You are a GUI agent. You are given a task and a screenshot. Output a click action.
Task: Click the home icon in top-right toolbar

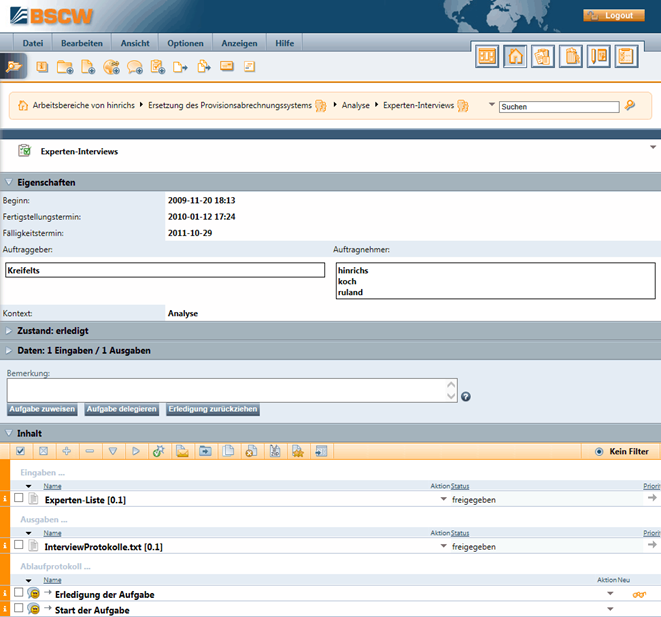(x=515, y=57)
